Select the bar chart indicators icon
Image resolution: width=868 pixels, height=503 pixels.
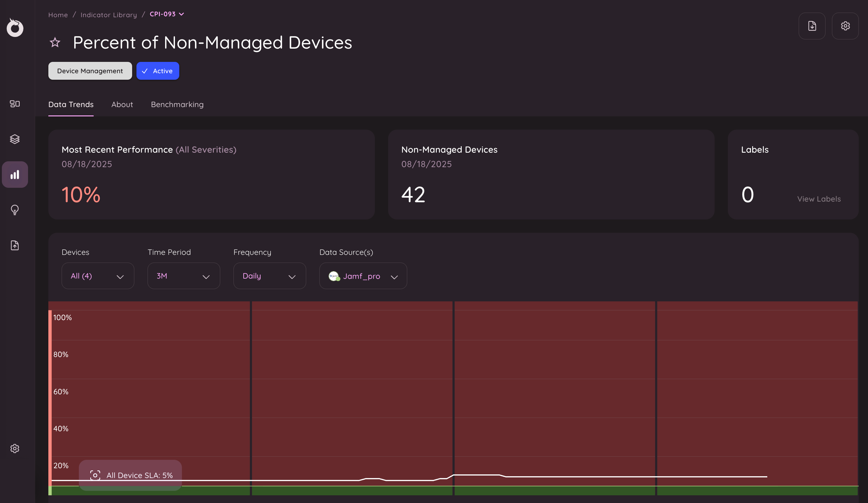(x=15, y=175)
